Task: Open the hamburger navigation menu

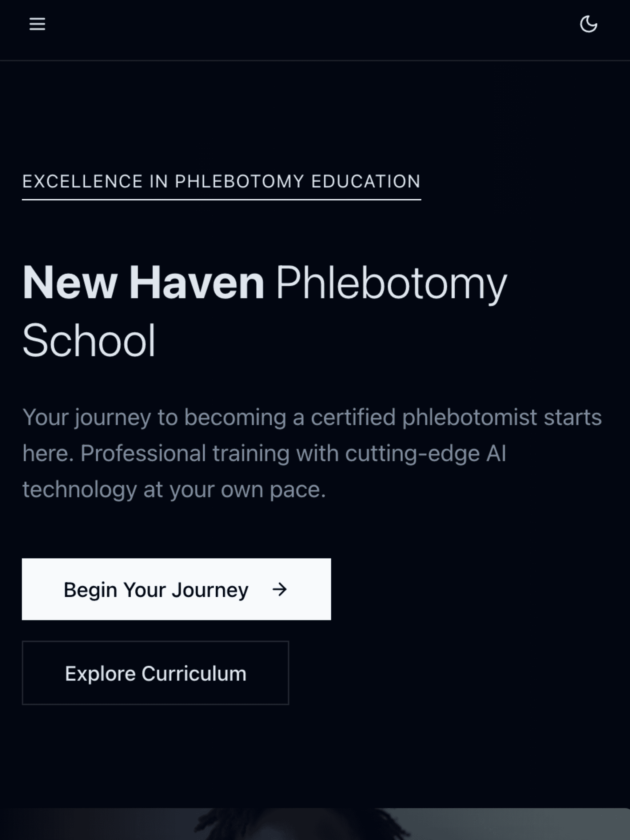Action: [x=37, y=24]
